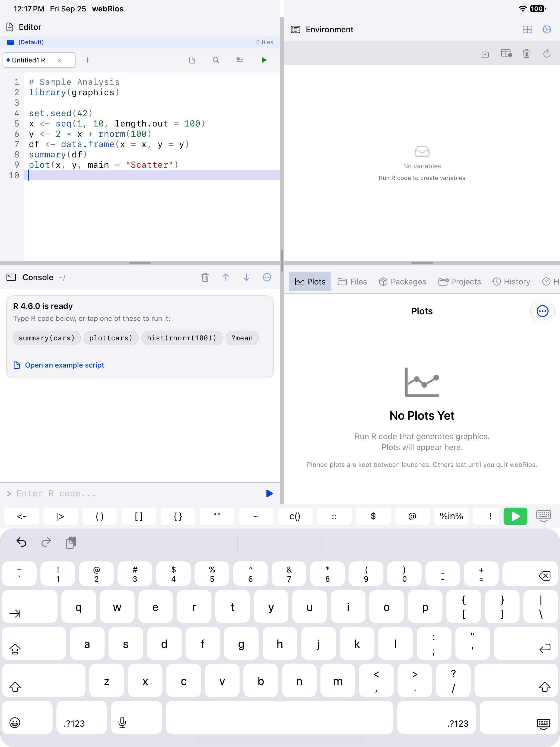
Task: Click the new file document icon in editor
Action: (192, 60)
